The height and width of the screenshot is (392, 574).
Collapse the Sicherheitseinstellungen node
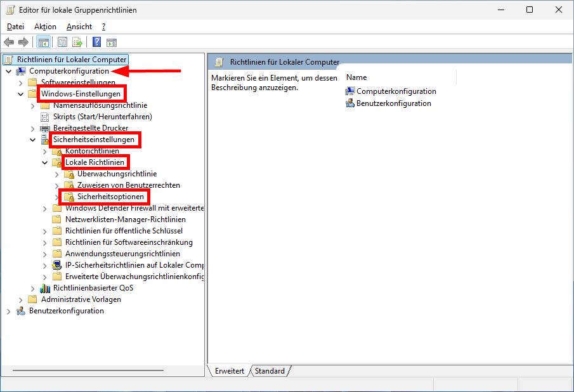point(32,140)
